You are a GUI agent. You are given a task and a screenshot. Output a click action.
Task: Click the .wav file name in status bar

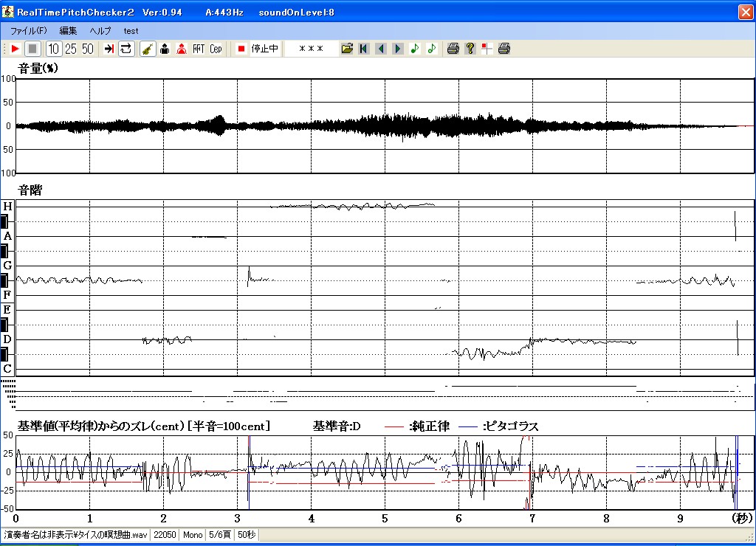[x=76, y=535]
